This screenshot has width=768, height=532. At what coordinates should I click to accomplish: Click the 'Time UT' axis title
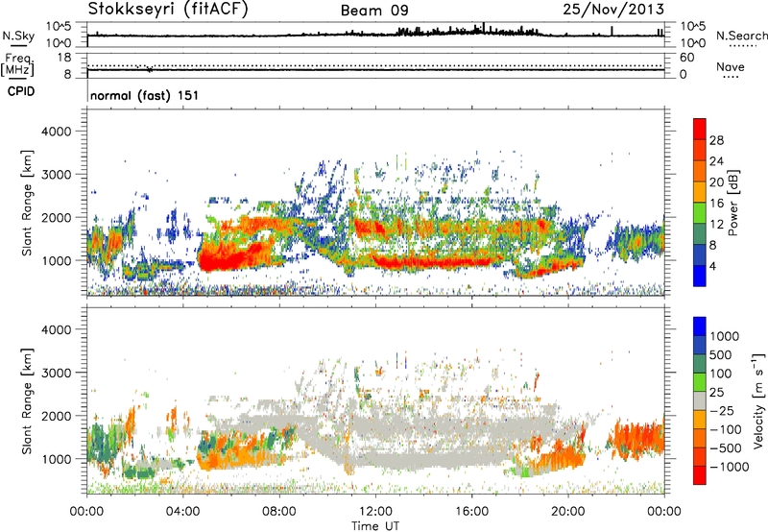375,525
